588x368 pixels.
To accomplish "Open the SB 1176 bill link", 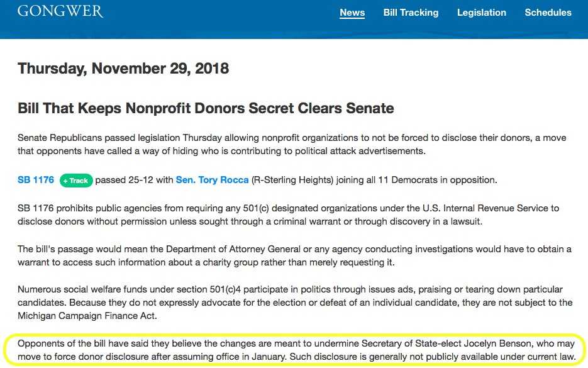I will tap(36, 180).
